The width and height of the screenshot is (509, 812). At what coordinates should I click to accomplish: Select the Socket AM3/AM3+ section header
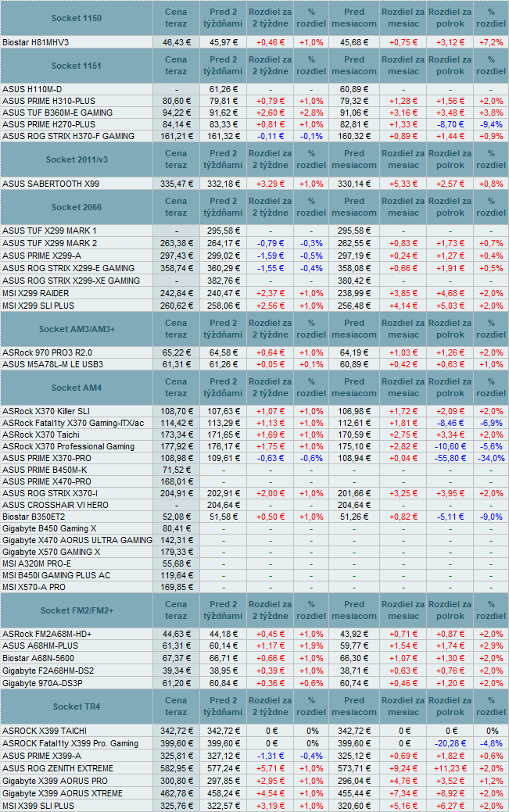coord(77,329)
